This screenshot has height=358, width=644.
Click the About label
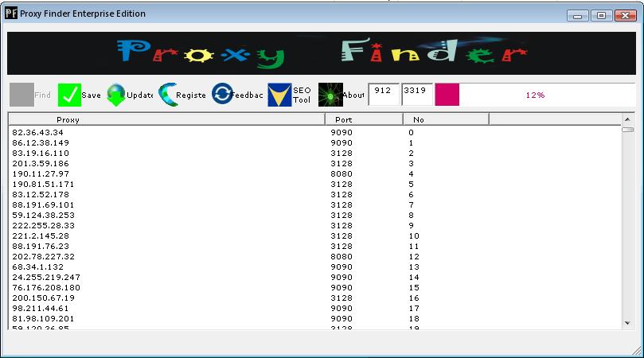(x=353, y=95)
